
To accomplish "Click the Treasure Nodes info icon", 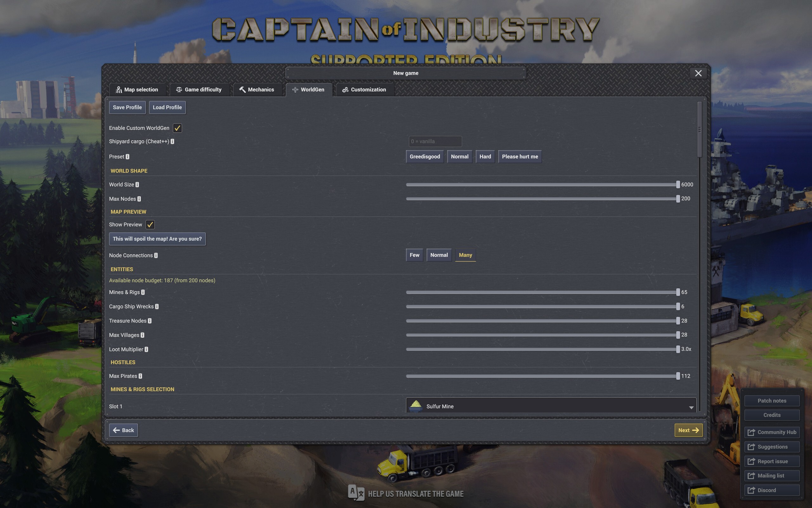I will click(150, 321).
